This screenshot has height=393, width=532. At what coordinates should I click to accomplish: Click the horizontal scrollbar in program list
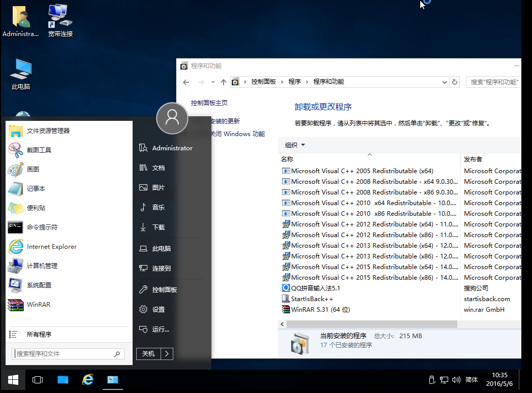tap(372, 324)
